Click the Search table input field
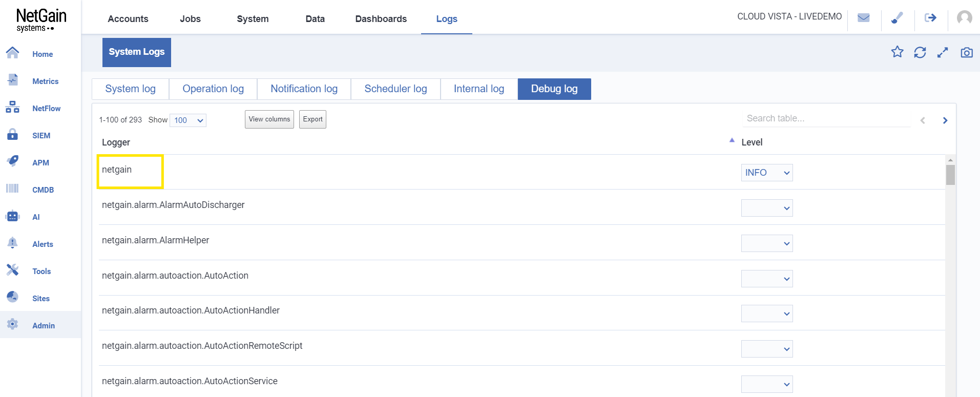 click(x=826, y=118)
